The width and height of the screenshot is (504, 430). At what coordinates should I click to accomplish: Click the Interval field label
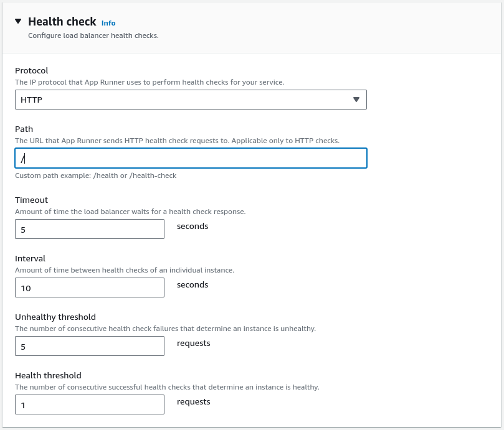31,258
